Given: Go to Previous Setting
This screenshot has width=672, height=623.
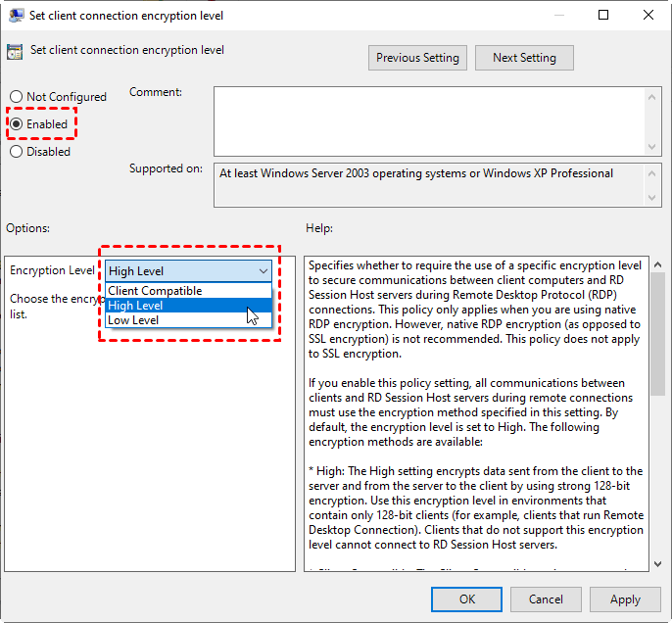Looking at the screenshot, I should (x=417, y=58).
